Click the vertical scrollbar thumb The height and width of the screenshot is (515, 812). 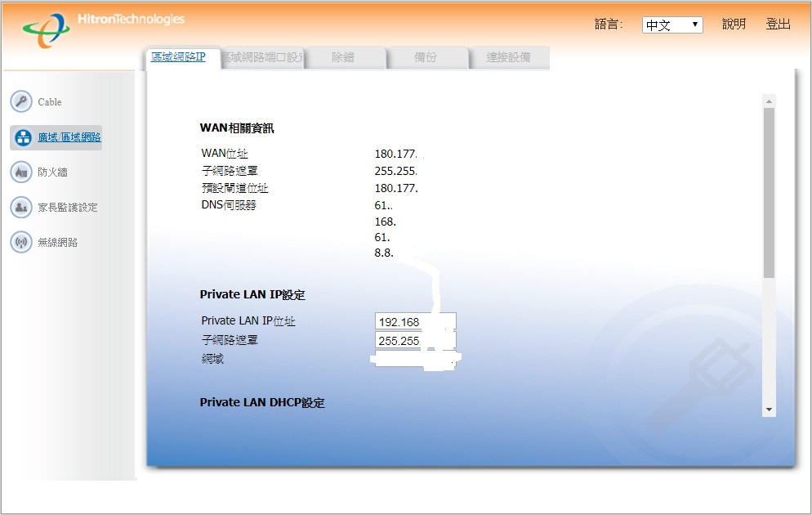769,193
